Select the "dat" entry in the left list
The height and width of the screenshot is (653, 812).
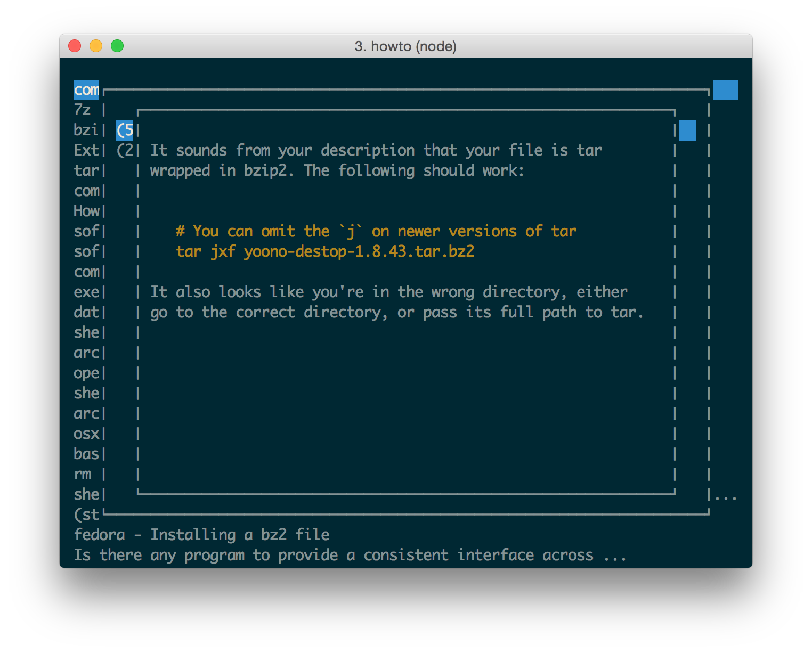tap(86, 313)
